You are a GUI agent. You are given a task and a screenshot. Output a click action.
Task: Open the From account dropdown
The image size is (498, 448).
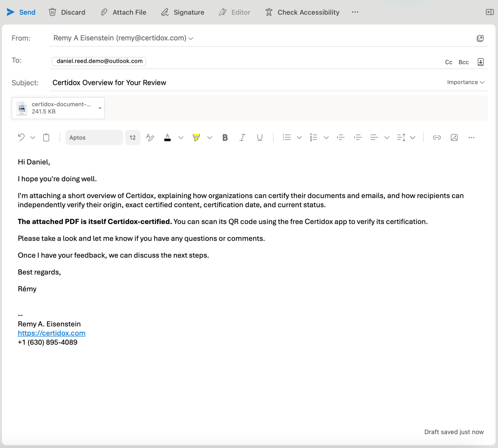[191, 38]
